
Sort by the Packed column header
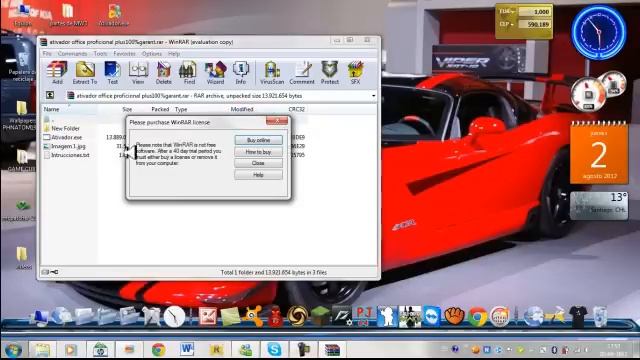pyautogui.click(x=160, y=109)
